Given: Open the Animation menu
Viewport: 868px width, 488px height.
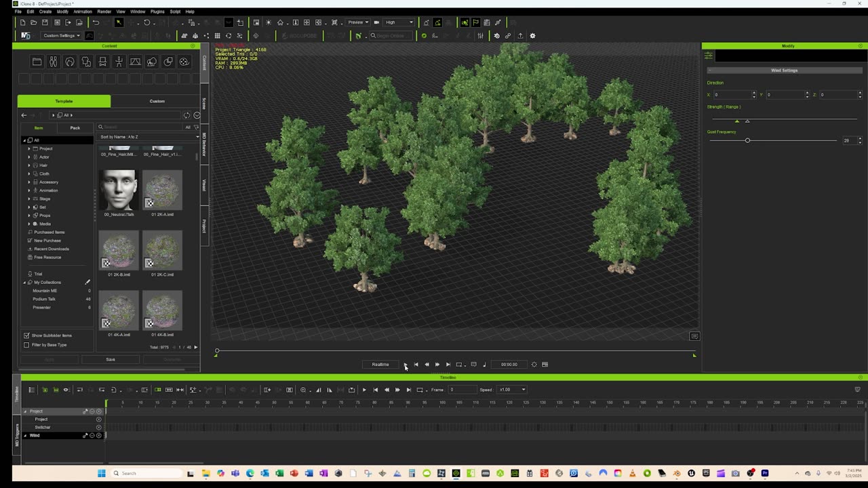Looking at the screenshot, I should click(x=83, y=12).
